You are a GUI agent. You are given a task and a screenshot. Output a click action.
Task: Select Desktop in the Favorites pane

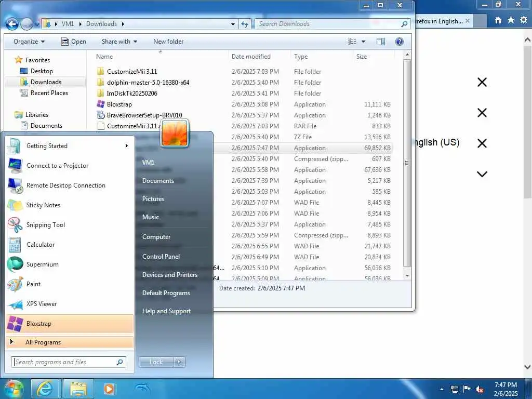click(x=42, y=71)
